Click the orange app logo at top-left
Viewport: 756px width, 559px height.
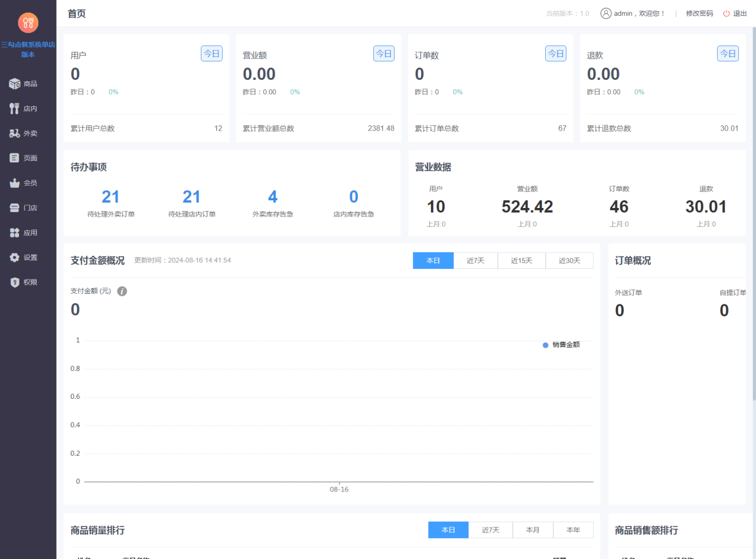coord(28,23)
